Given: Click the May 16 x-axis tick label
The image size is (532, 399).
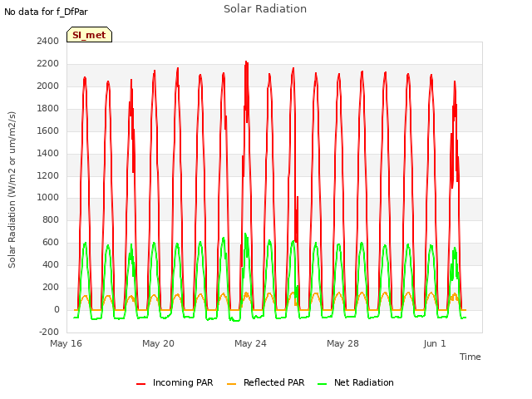Looking at the screenshot, I should pyautogui.click(x=66, y=343).
